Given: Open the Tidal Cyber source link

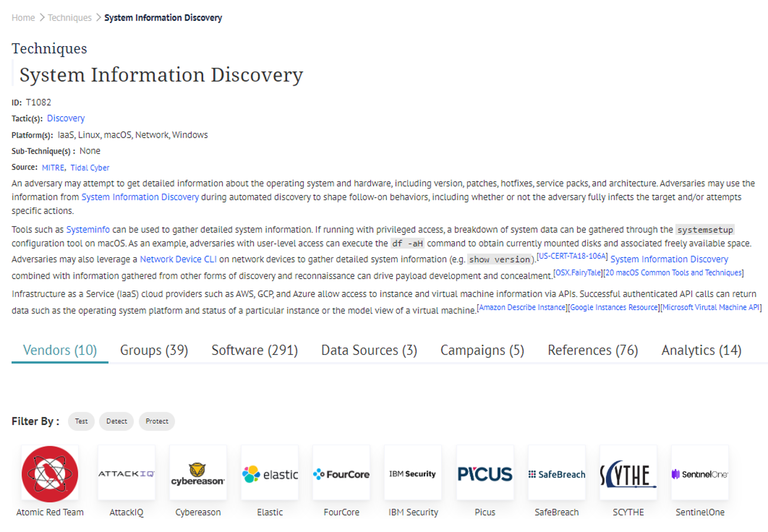Looking at the screenshot, I should [x=90, y=168].
